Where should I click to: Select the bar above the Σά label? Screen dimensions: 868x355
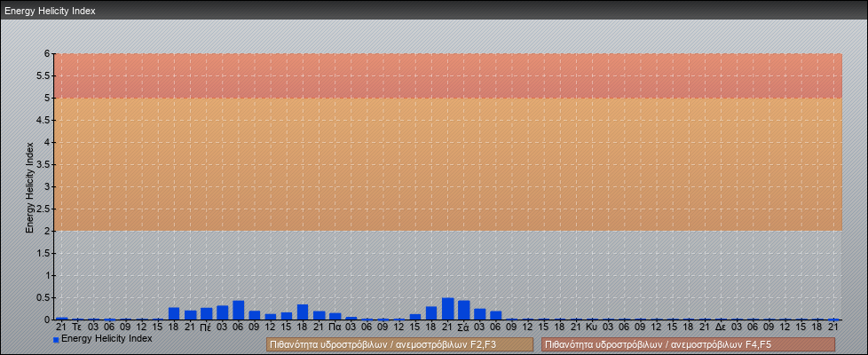point(464,310)
